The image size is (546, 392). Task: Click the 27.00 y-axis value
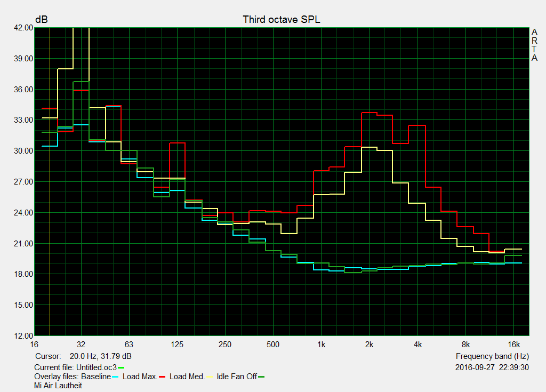[23, 182]
